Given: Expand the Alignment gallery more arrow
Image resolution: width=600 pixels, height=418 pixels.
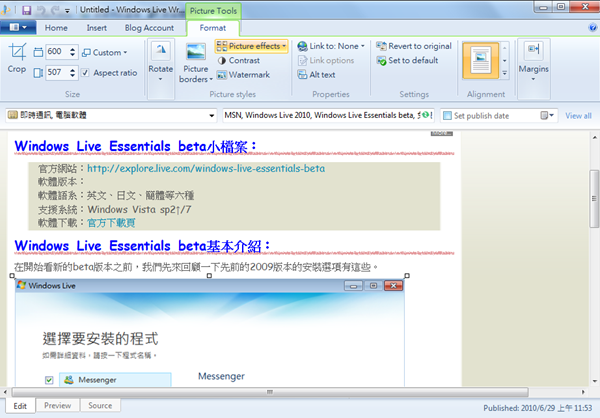Looking at the screenshot, I should point(505,73).
